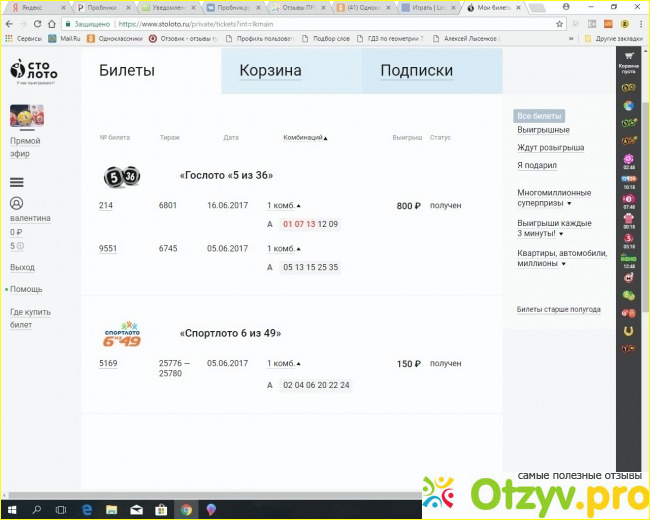Open Microsoft Edge from the taskbar

click(x=87, y=509)
